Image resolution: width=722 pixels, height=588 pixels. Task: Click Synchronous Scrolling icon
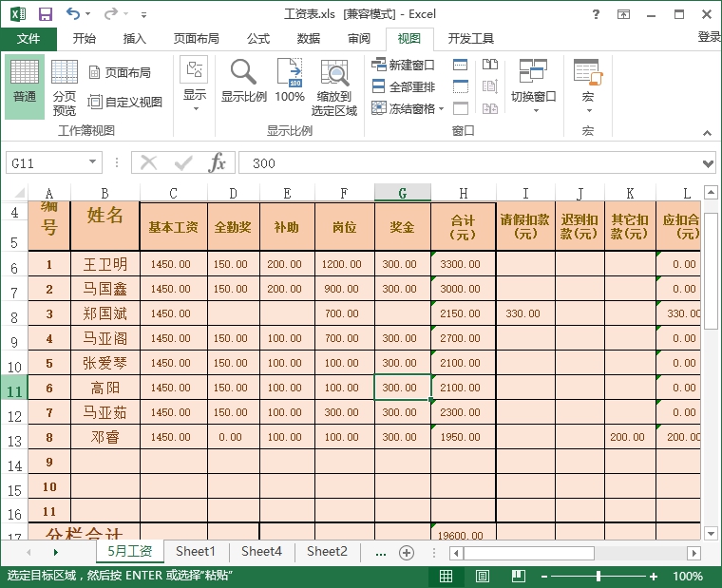pos(490,86)
